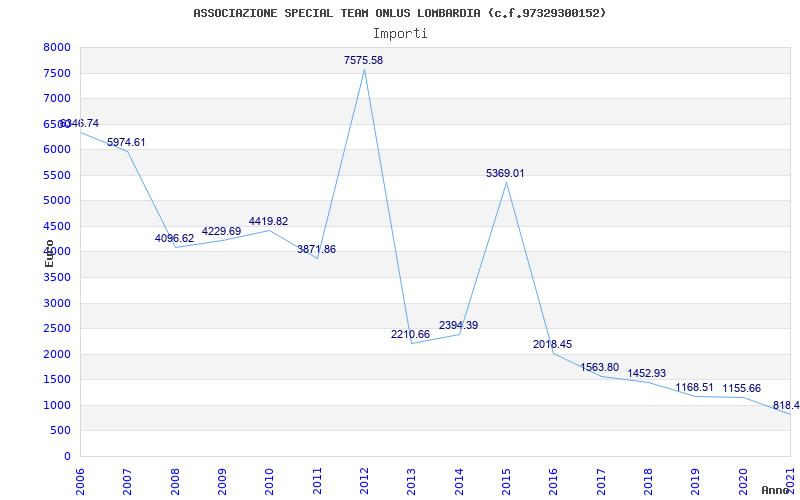Click the 4419.82 value label
Viewport: 800px width, 500px height.
[268, 221]
